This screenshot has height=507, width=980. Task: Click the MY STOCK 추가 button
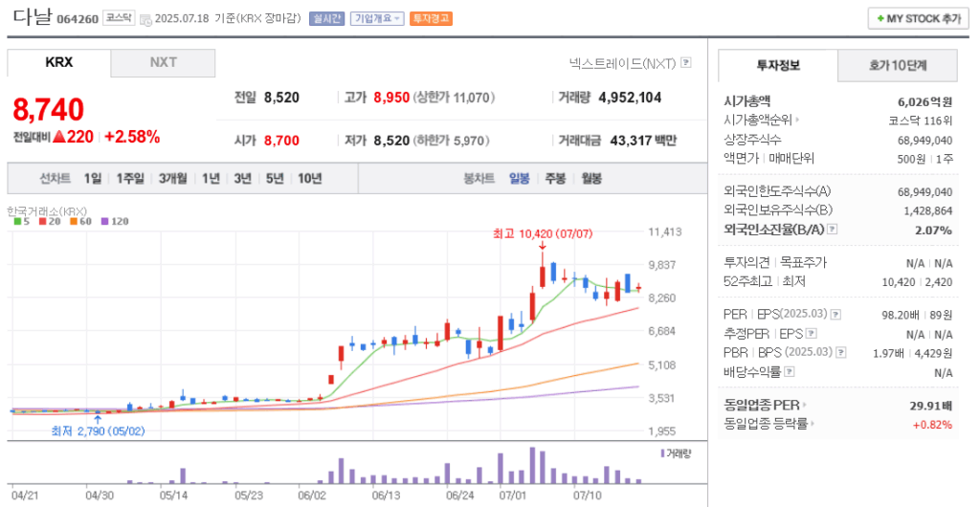[x=917, y=19]
